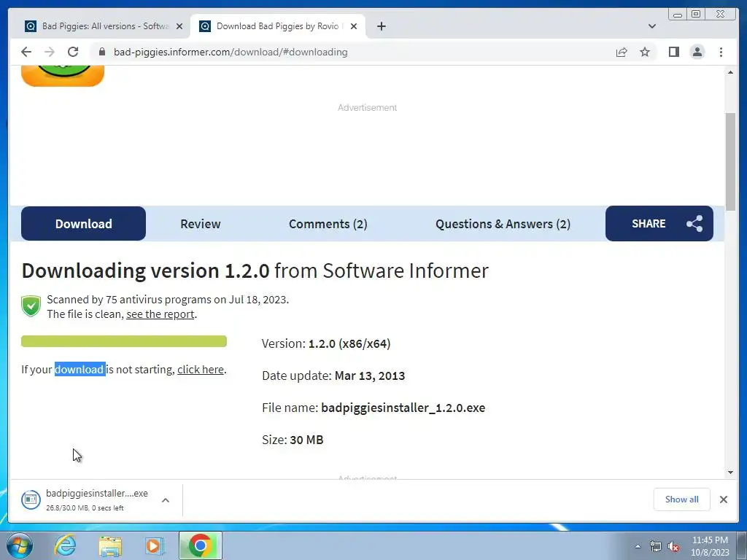Click the 'click here' download link

201,370
